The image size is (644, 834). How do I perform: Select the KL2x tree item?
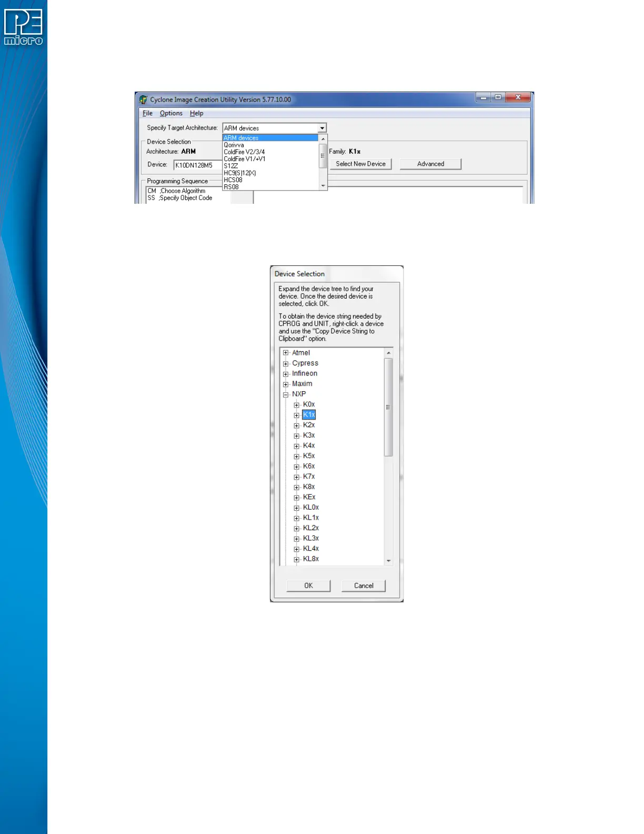[311, 528]
